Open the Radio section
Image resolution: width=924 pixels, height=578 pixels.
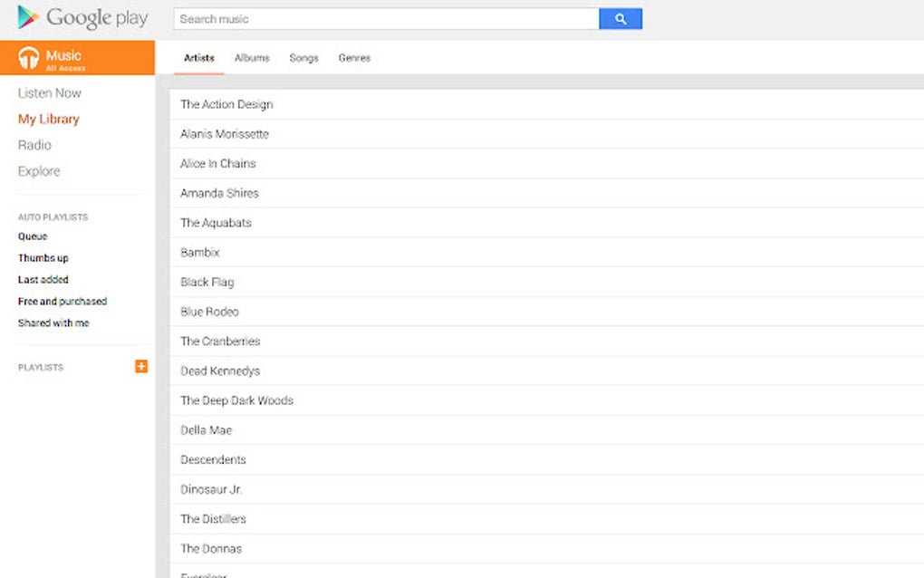coord(34,145)
